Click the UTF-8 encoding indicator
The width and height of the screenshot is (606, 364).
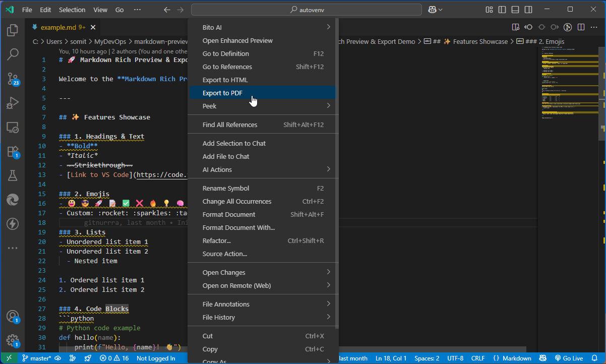455,358
